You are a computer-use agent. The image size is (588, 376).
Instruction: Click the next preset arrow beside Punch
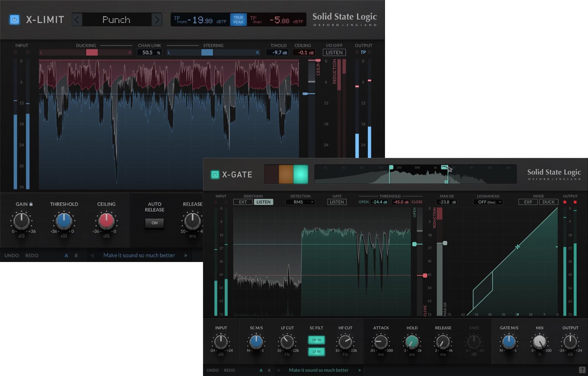click(157, 20)
